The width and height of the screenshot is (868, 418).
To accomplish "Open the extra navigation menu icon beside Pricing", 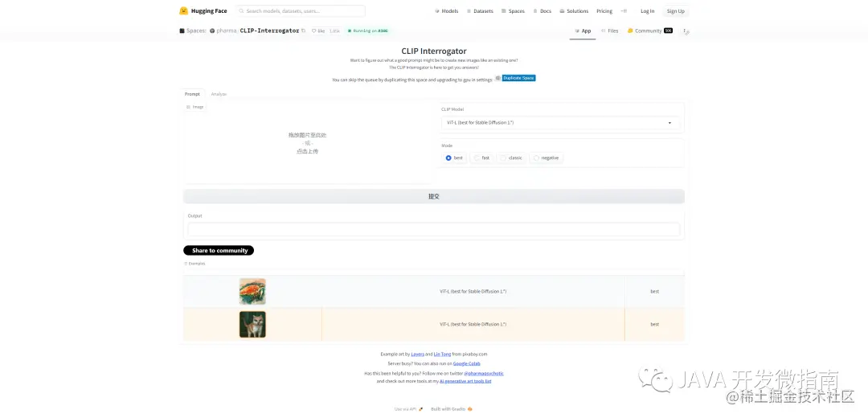I will [x=624, y=11].
